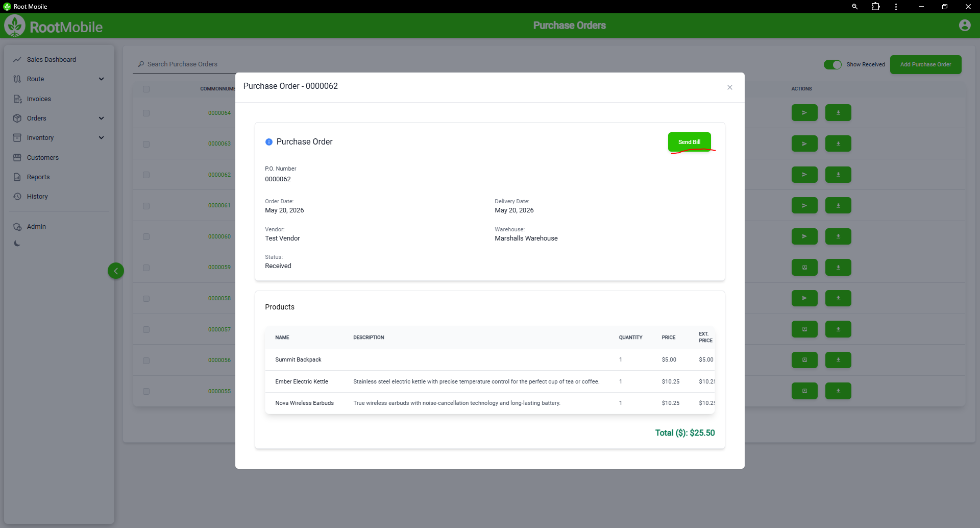Open purchase order link 0000055
Screen dimensions: 980x528
pos(219,391)
